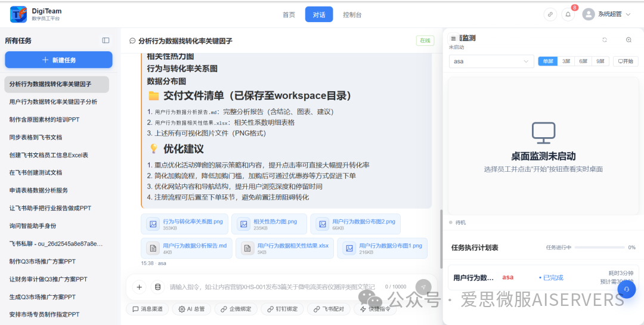
Task: Click the hamburger menu in monitor panel
Action: click(453, 38)
